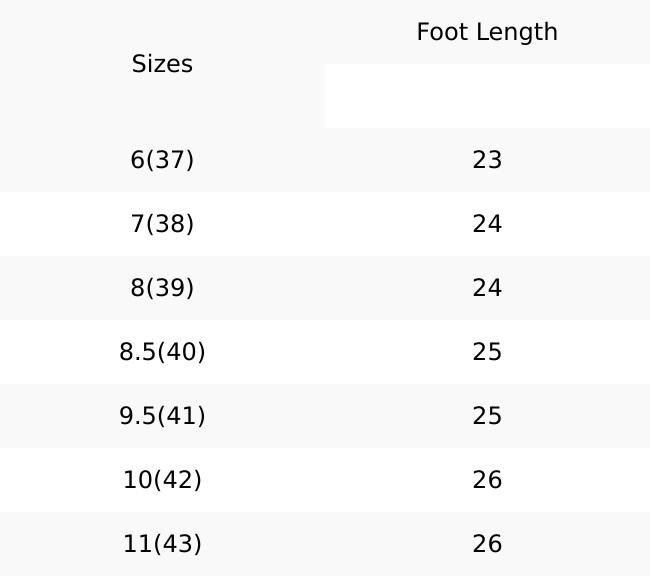Select the 7(38) size cell
Viewport: 650px width, 576px height.
pos(162,224)
